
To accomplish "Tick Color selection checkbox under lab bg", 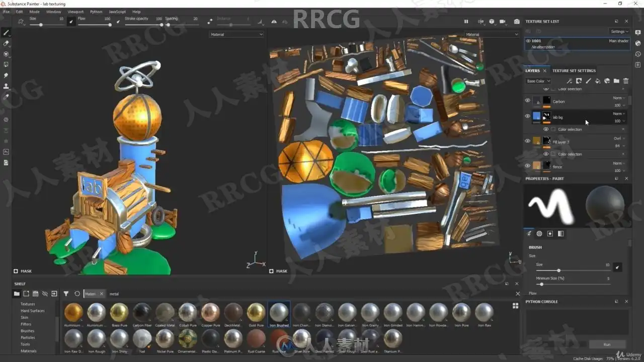I will pyautogui.click(x=553, y=129).
